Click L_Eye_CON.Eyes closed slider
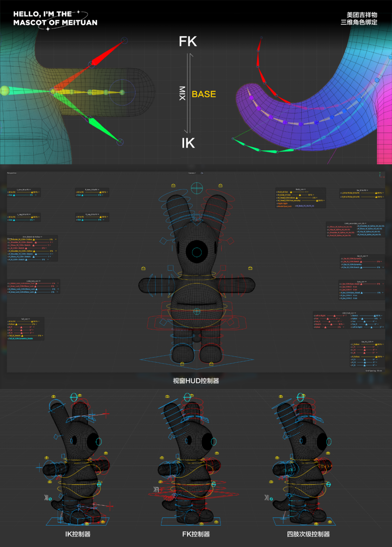 point(368,284)
